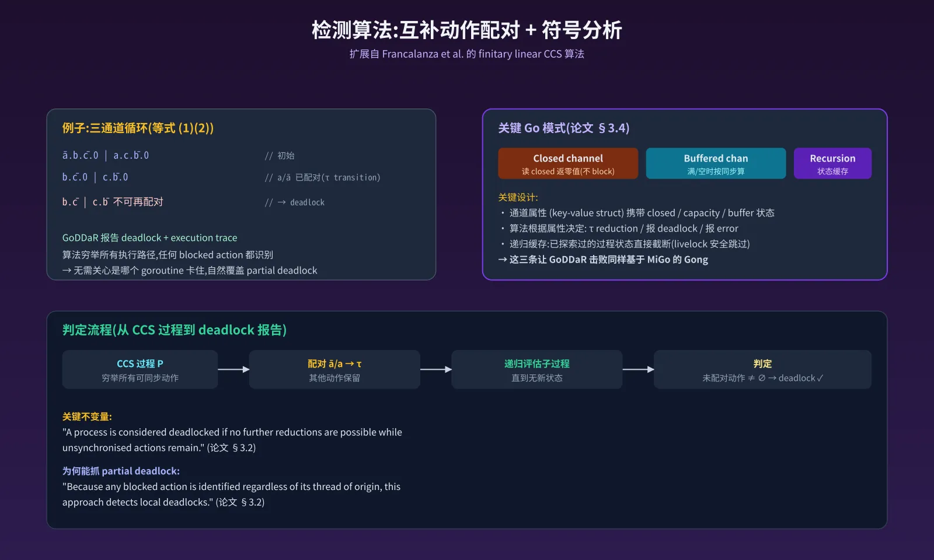This screenshot has width=934, height=560.
Task: Click the initial process line ā.b.c̄.0 | a.c.b̄.0
Action: pos(106,156)
